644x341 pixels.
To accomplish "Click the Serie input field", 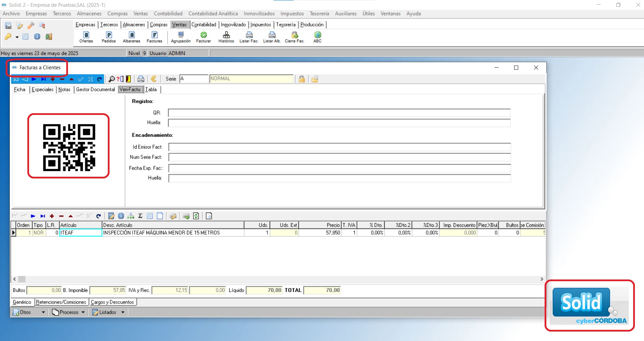I will [x=193, y=79].
